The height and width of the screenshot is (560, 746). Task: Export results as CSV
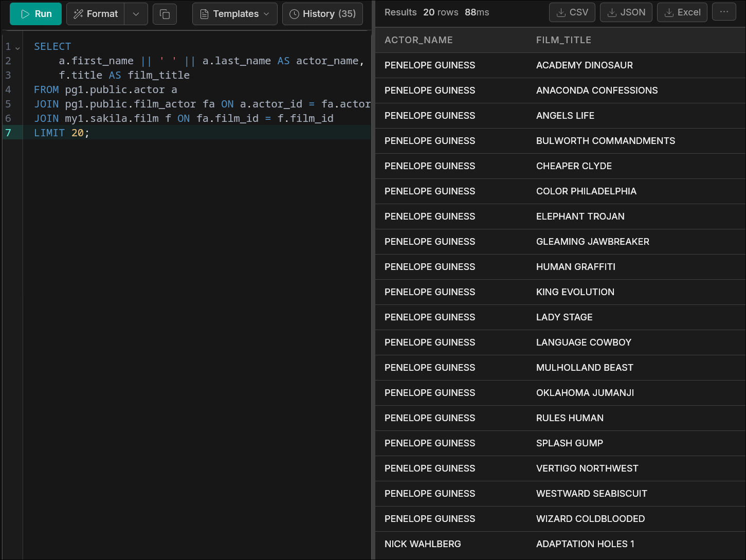(x=572, y=12)
